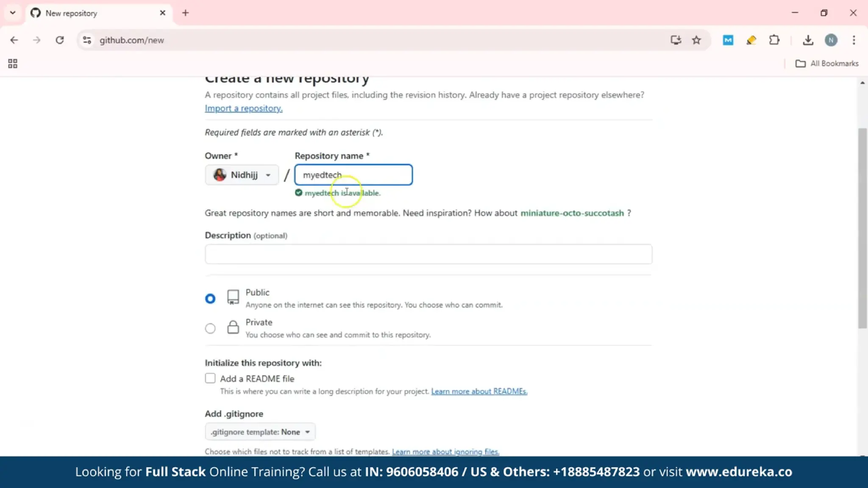
Task: Click the Private lock icon
Action: [x=233, y=327]
